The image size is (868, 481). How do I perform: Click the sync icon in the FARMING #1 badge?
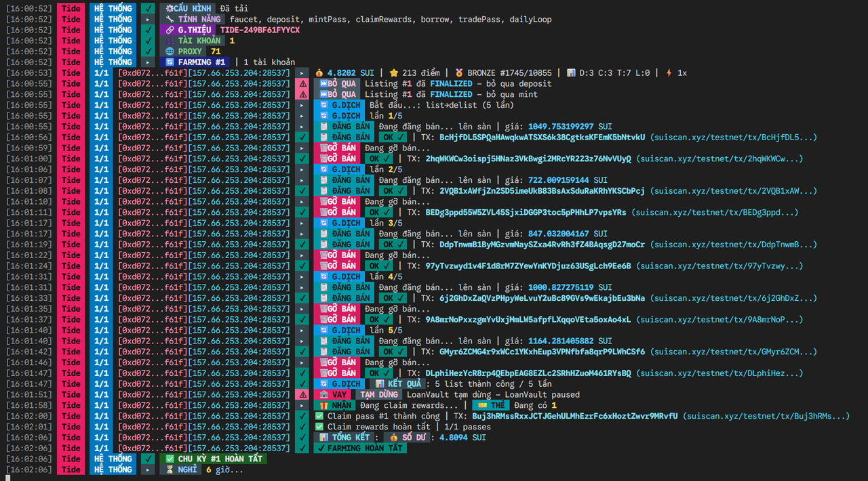[170, 62]
